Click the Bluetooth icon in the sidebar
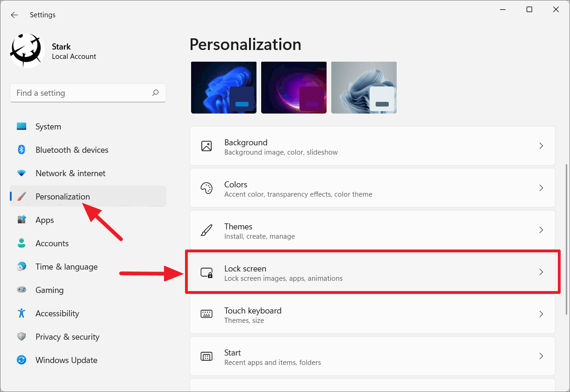Image resolution: width=570 pixels, height=392 pixels. [21, 150]
